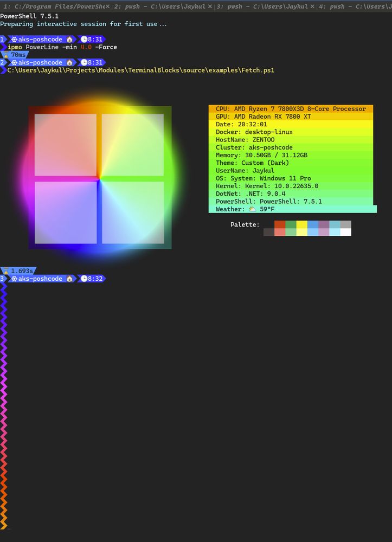Close tab 1 C:/Program Files/PowerShell
The width and height of the screenshot is (392, 542).
(107, 6)
